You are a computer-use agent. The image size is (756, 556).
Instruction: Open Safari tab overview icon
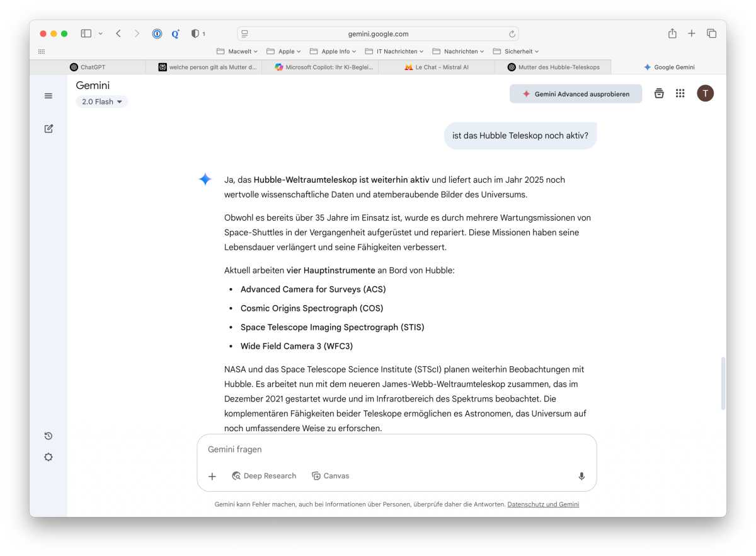pos(711,33)
